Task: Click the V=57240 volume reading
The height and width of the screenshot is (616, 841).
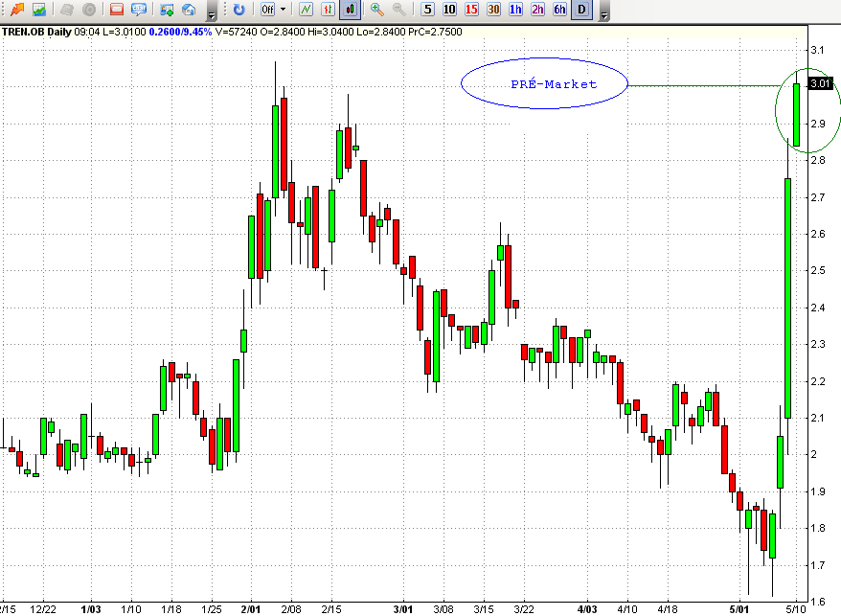Action: 236,32
